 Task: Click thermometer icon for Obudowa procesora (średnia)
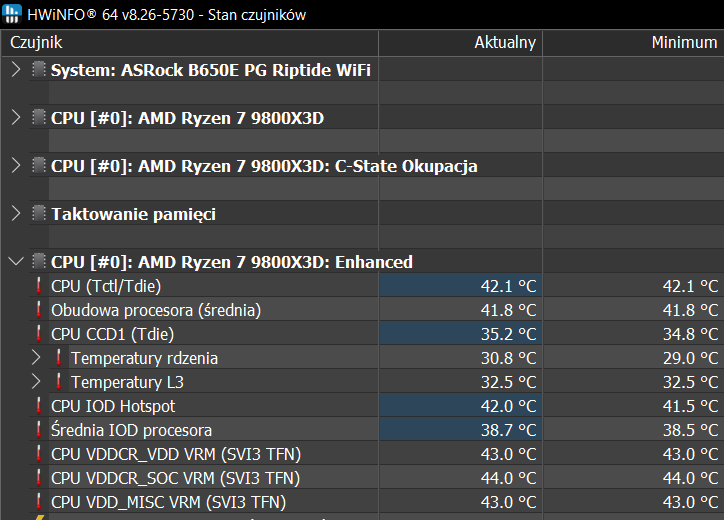39,309
